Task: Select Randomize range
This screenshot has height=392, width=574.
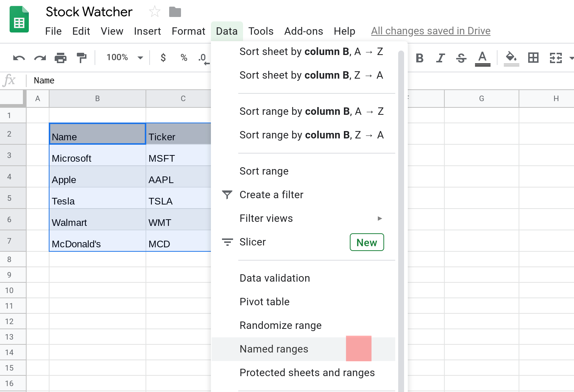Action: (303, 326)
